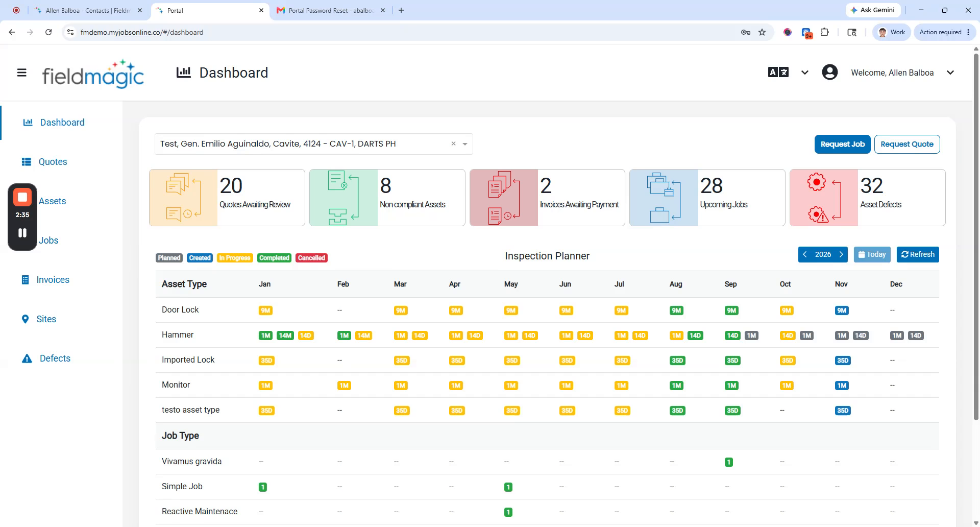The height and width of the screenshot is (527, 980).
Task: Expand the Welcome, Allen Balboa user menu
Action: point(950,73)
